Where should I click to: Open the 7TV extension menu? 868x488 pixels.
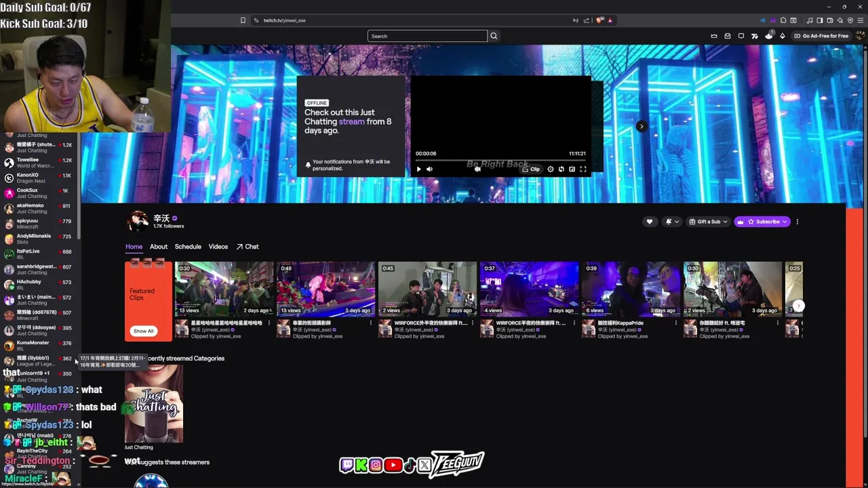click(755, 36)
